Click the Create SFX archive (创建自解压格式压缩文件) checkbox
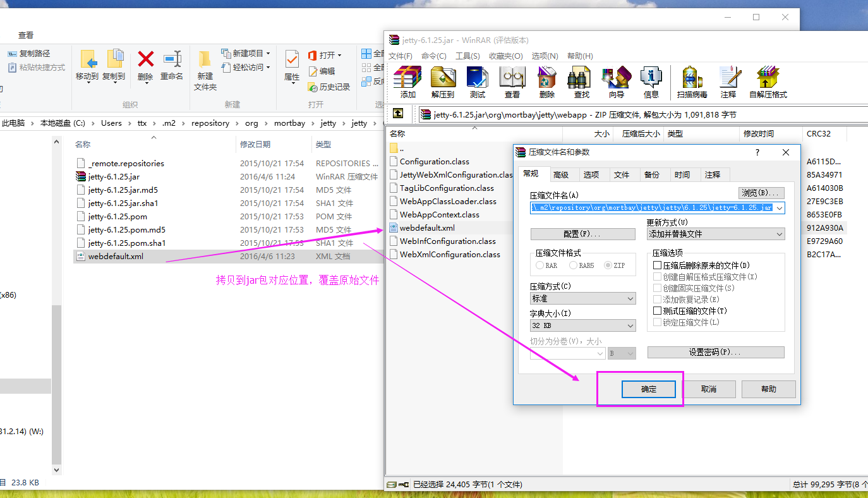 coord(658,277)
